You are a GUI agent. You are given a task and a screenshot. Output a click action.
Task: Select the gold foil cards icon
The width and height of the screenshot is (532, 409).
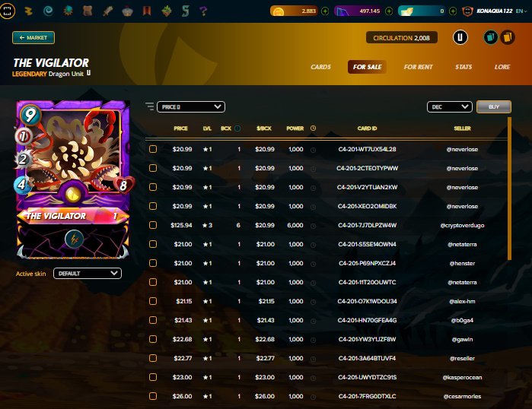[508, 37]
